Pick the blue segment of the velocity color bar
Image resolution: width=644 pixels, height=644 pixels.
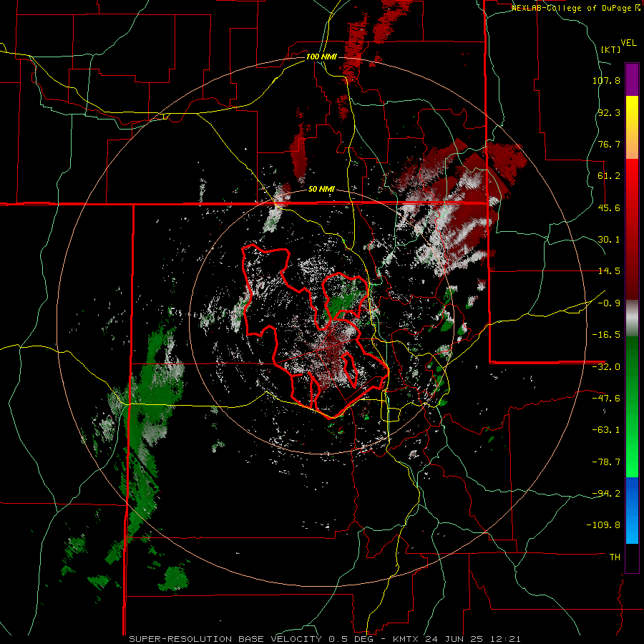632,510
